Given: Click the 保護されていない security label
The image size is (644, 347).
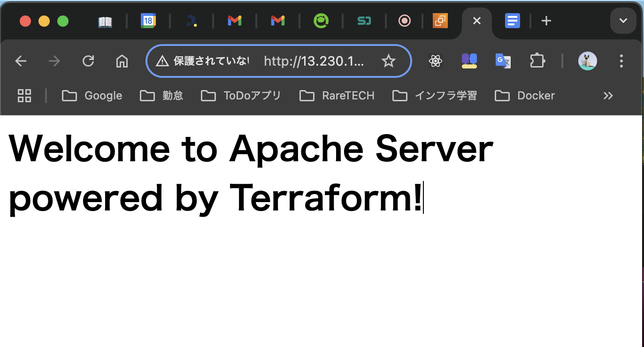Looking at the screenshot, I should tap(211, 61).
